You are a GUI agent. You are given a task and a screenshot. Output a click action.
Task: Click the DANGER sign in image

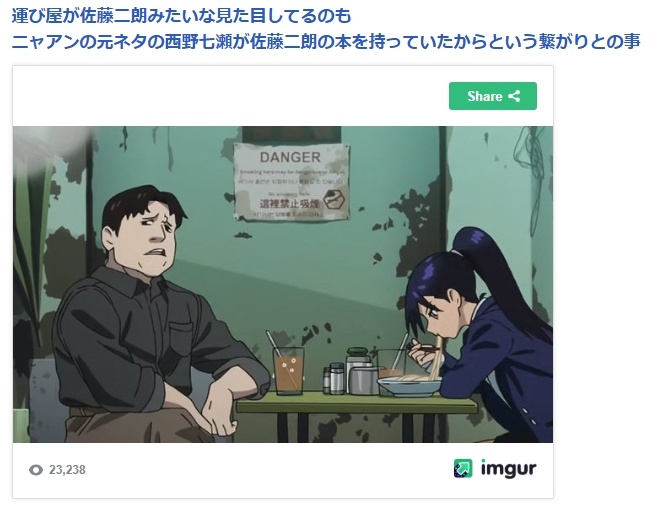pyautogui.click(x=291, y=182)
